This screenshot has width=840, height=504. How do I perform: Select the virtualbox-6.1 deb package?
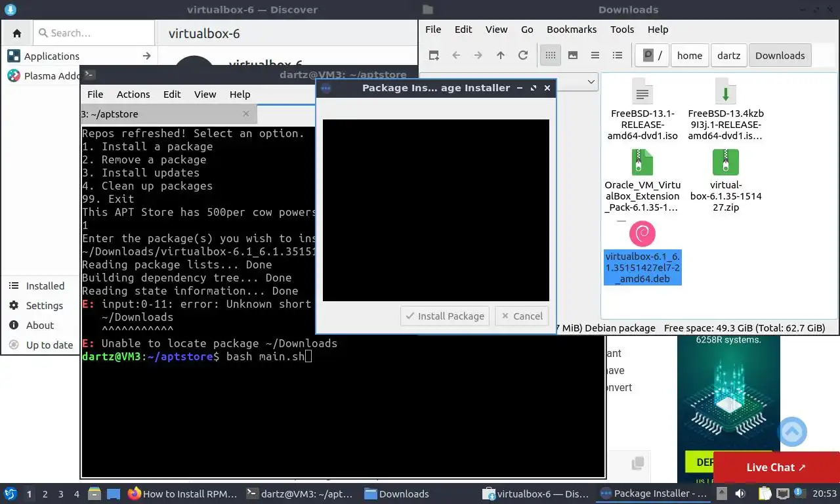coord(642,253)
